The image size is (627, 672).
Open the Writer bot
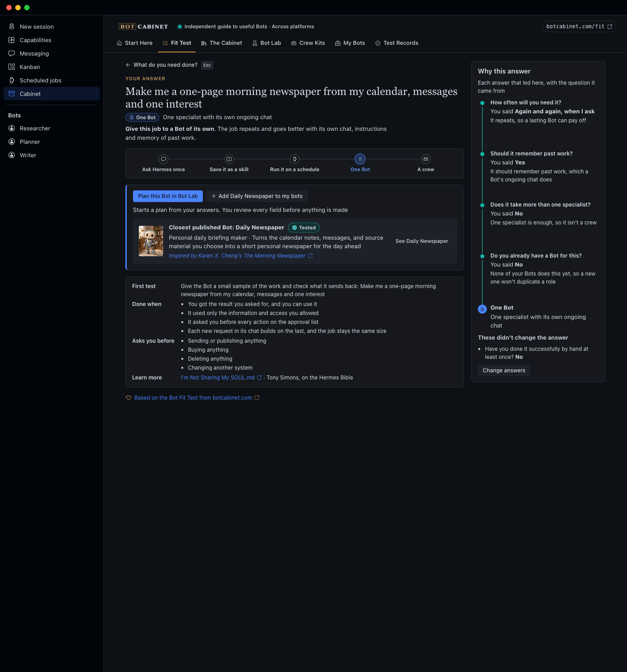[x=52, y=155]
